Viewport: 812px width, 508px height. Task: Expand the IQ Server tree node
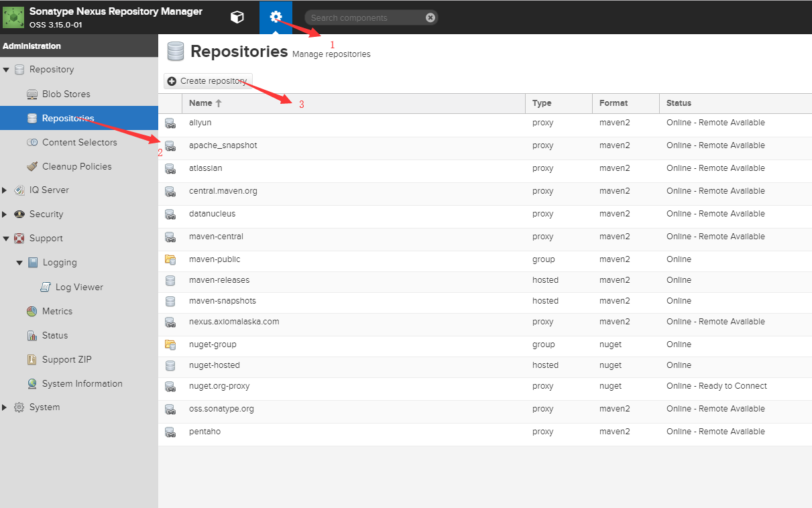(5, 190)
